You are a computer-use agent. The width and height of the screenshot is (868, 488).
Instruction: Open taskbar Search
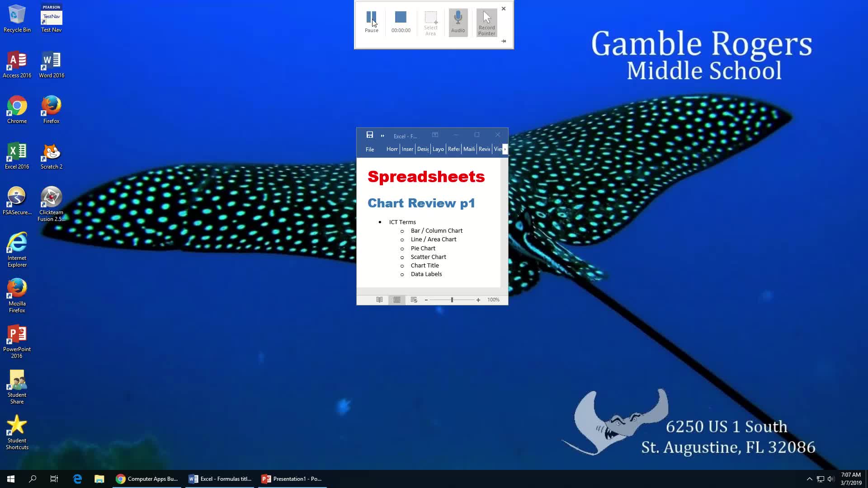pos(33,479)
